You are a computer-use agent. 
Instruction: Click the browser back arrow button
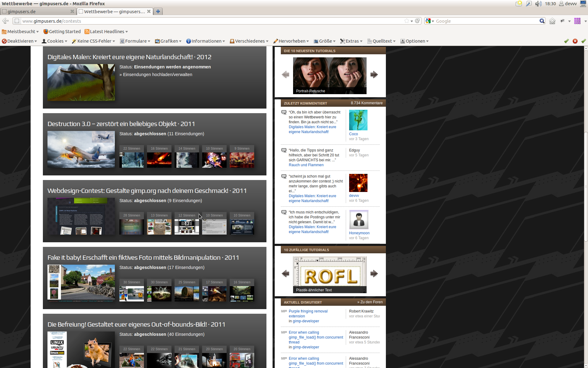pyautogui.click(x=5, y=21)
